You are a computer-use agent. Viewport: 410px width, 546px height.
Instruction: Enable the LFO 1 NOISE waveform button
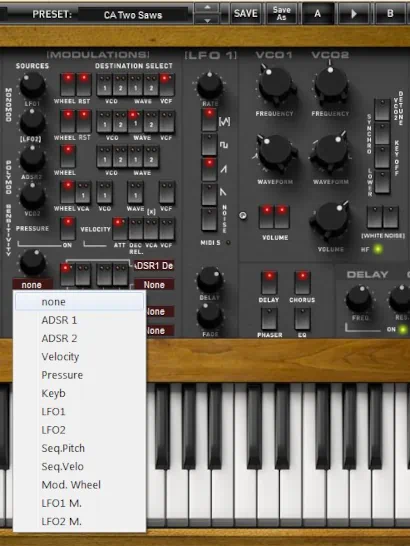pos(209,219)
